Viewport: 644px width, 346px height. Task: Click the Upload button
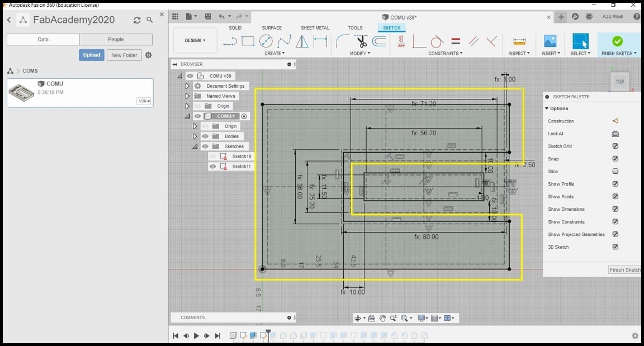click(x=92, y=55)
